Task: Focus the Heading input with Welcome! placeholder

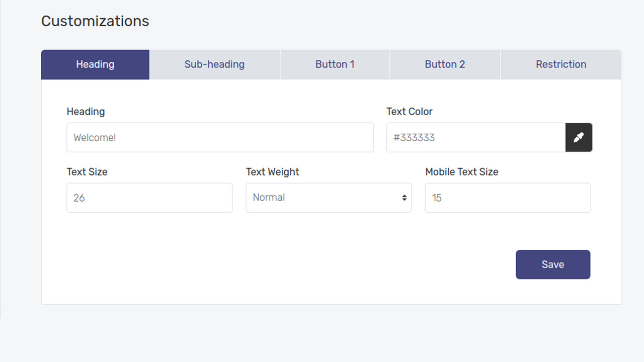Action: pos(220,137)
